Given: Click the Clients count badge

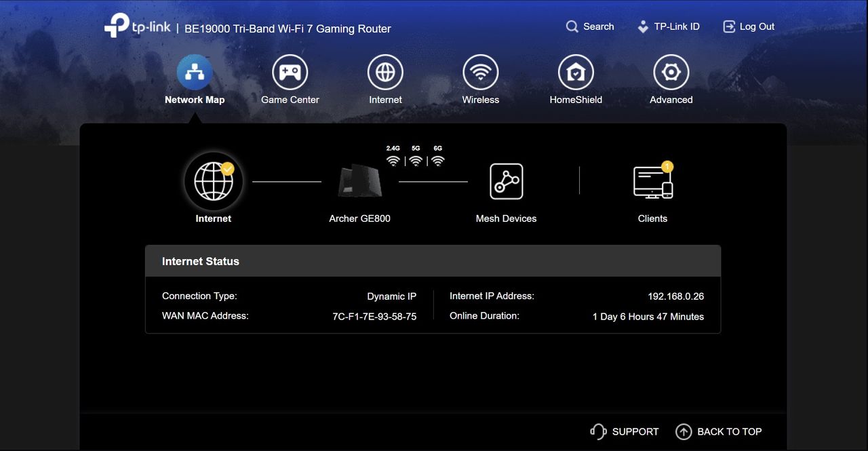Looking at the screenshot, I should click(x=667, y=166).
